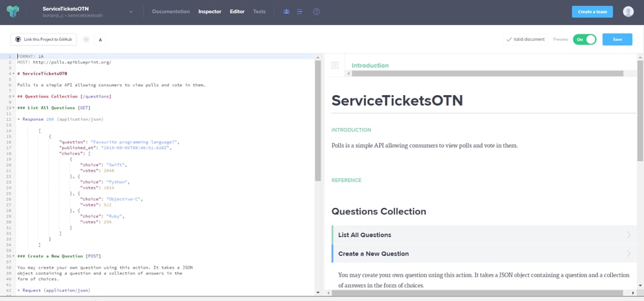This screenshot has height=301, width=644.
Task: Click Link this Project to GitHub
Action: 44,40
